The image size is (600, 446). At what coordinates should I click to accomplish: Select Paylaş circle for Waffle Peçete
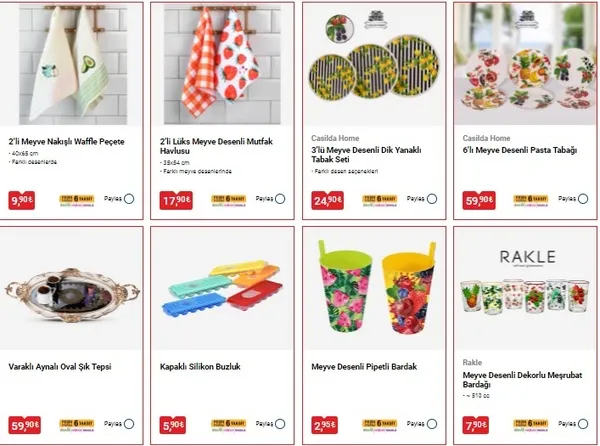coord(129,199)
